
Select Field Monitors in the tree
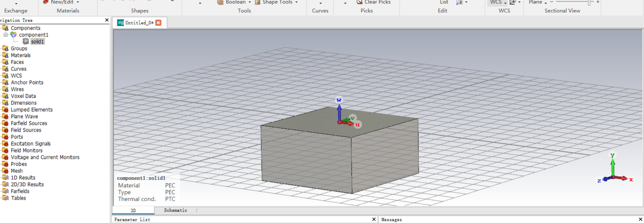(x=26, y=150)
